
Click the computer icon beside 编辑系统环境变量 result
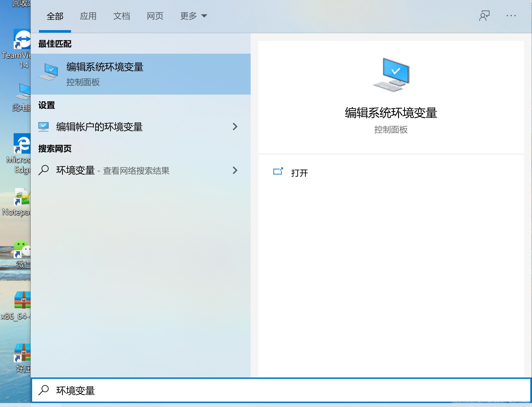(49, 72)
